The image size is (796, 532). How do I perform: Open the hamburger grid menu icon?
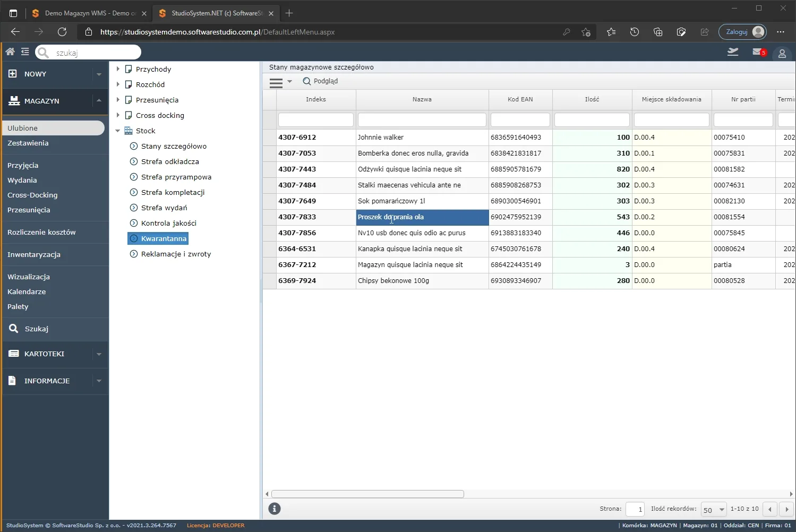pyautogui.click(x=276, y=82)
